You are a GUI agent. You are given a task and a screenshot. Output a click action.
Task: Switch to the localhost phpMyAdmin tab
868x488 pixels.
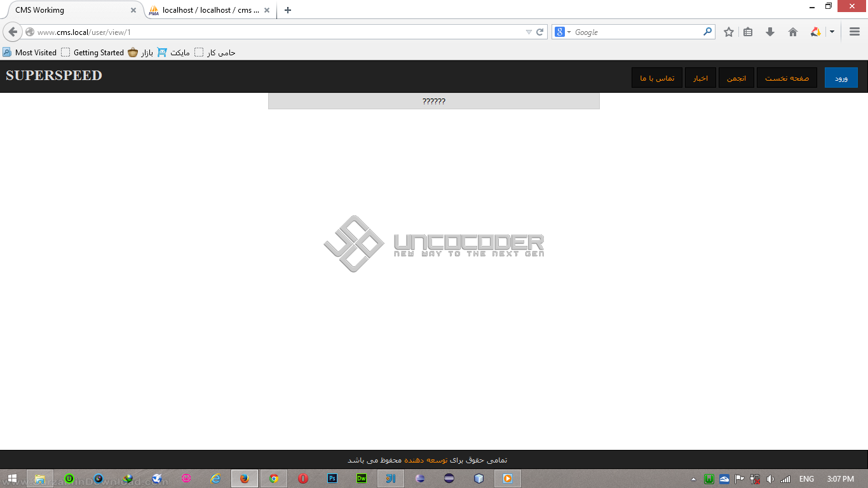[x=211, y=10]
